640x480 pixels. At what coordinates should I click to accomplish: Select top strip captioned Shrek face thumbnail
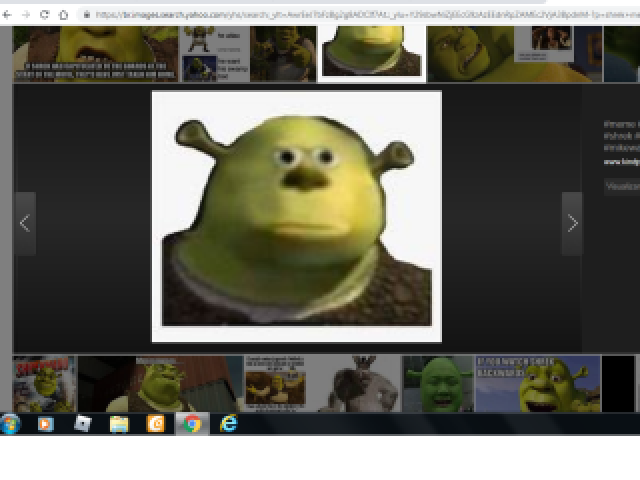(x=96, y=54)
